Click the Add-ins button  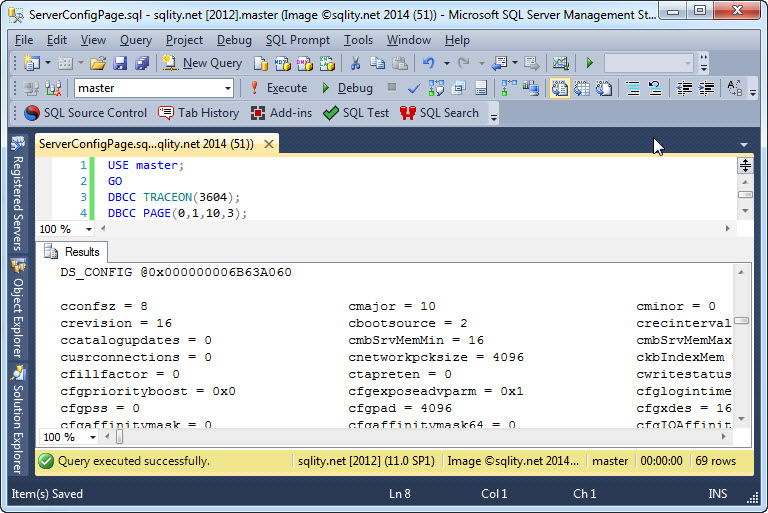(281, 113)
